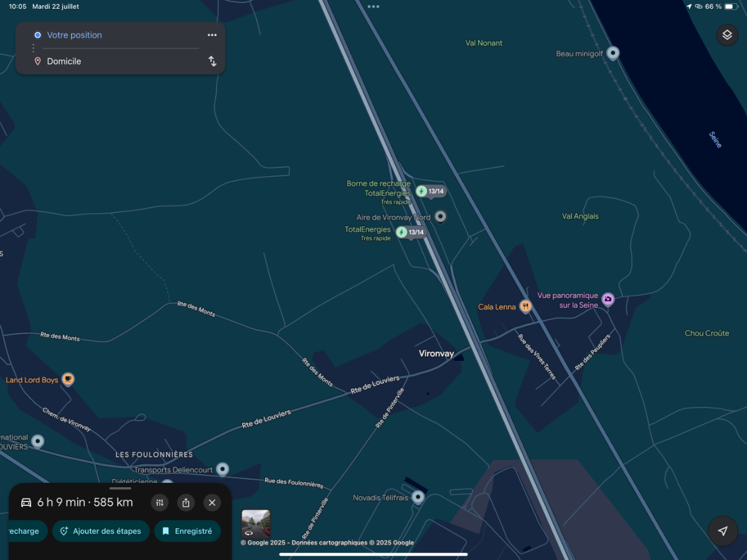This screenshot has height=560, width=747.
Task: Open Vue panoramique sur la Seine marker
Action: pyautogui.click(x=608, y=299)
